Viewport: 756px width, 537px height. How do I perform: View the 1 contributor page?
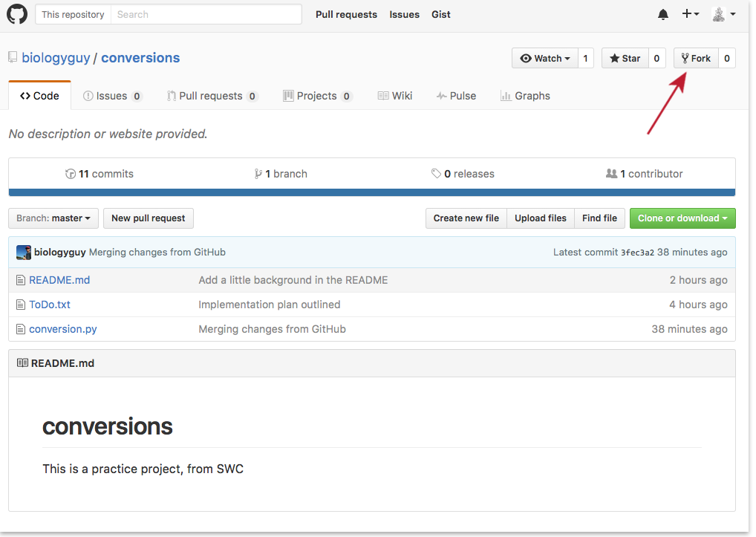[x=644, y=174]
